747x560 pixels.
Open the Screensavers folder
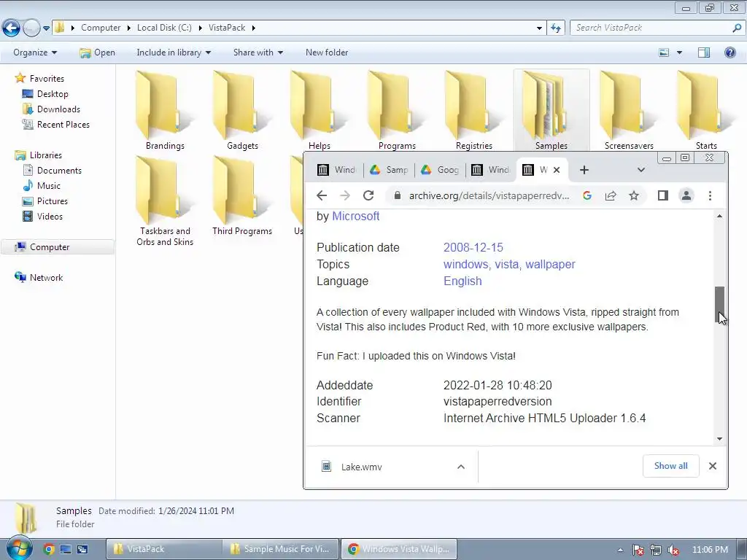[629, 111]
